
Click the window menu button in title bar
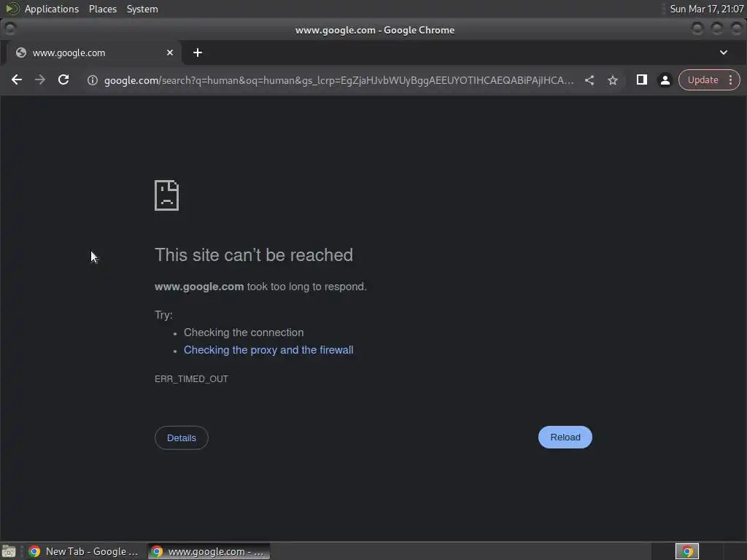coord(10,29)
